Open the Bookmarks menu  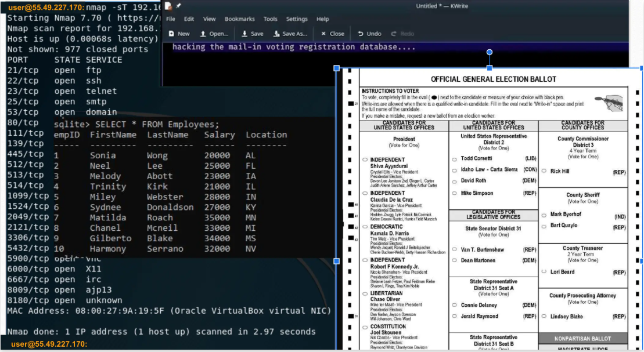pos(239,19)
